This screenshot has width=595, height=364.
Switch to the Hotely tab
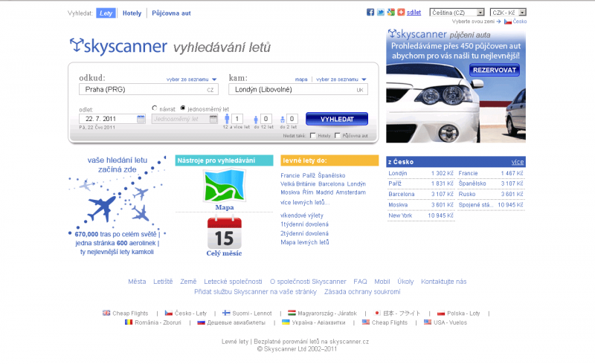tap(132, 13)
